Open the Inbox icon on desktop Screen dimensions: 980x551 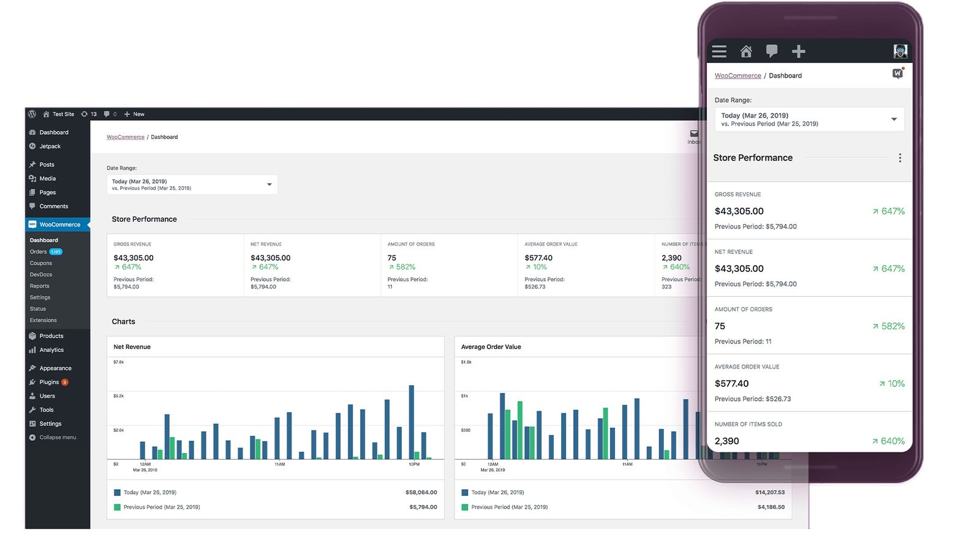click(x=694, y=137)
